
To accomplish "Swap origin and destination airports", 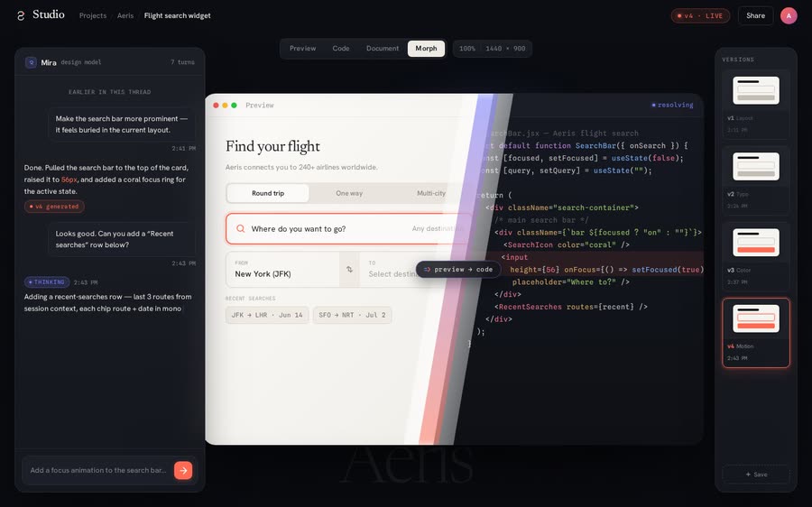I will pyautogui.click(x=349, y=270).
